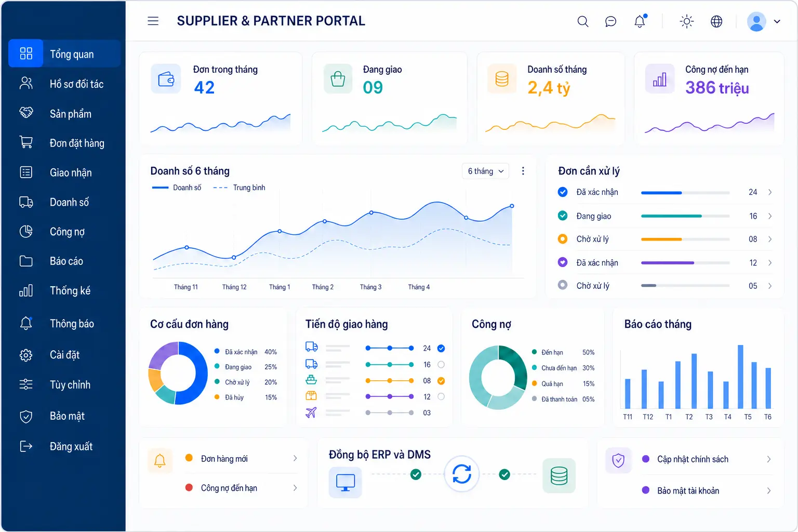Screen dimensions: 798x532
Task: Click the shopping bag icon on Đang giao
Action: point(338,79)
